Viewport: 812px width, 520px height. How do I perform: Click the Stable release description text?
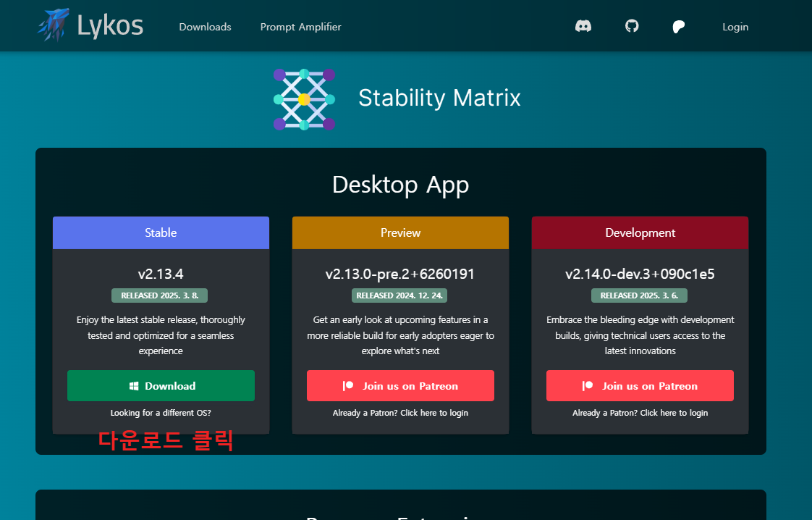click(x=161, y=335)
